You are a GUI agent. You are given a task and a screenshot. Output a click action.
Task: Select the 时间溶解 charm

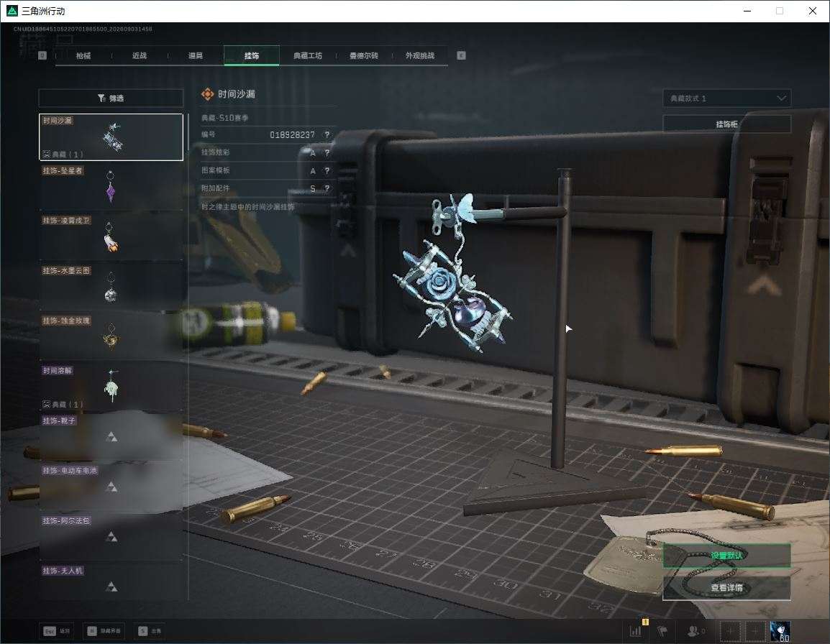click(x=111, y=387)
